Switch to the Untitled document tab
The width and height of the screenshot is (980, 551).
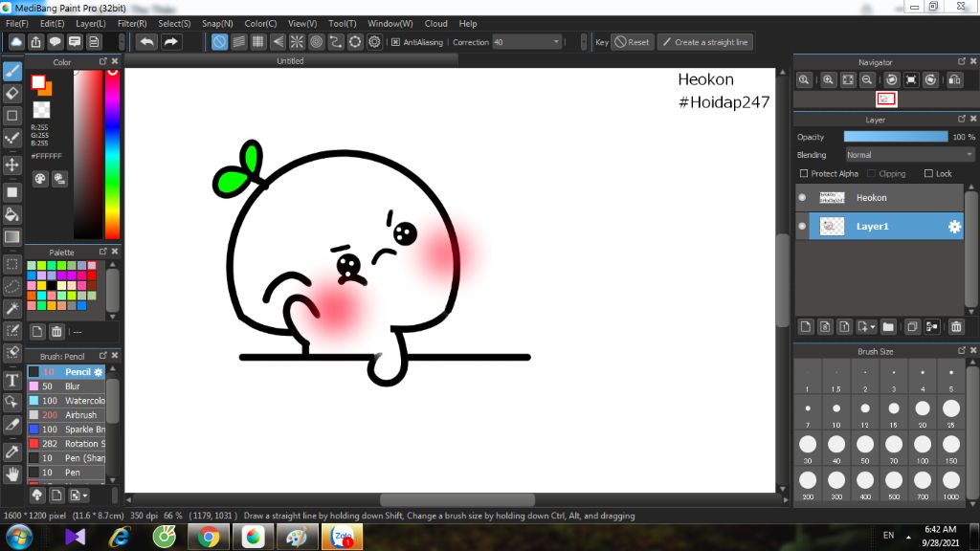pos(291,60)
